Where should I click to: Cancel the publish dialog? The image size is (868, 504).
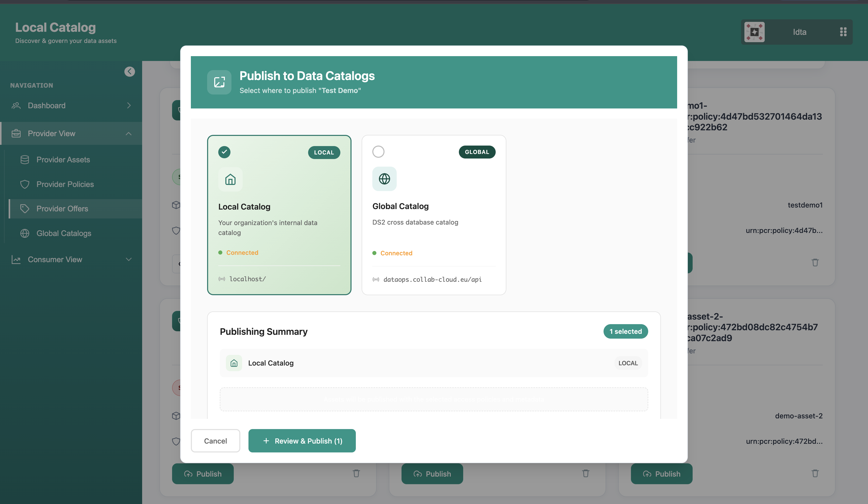215,441
